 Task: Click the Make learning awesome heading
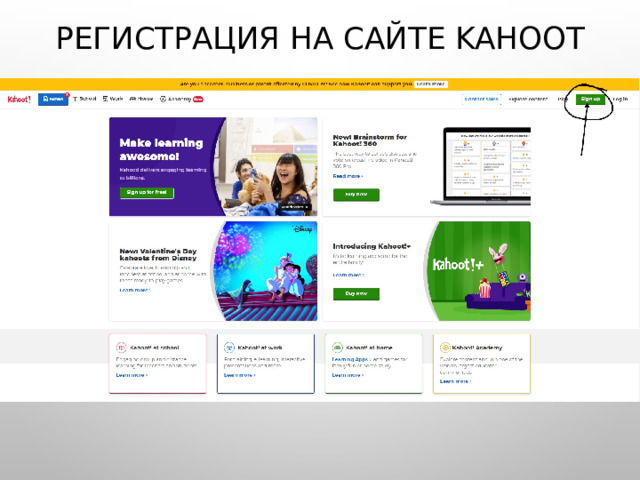pos(161,149)
